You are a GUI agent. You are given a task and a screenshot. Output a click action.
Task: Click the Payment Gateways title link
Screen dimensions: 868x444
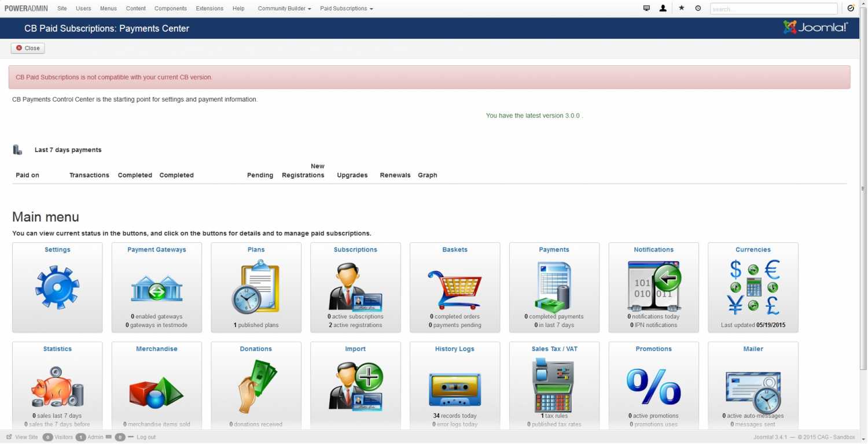tap(157, 250)
